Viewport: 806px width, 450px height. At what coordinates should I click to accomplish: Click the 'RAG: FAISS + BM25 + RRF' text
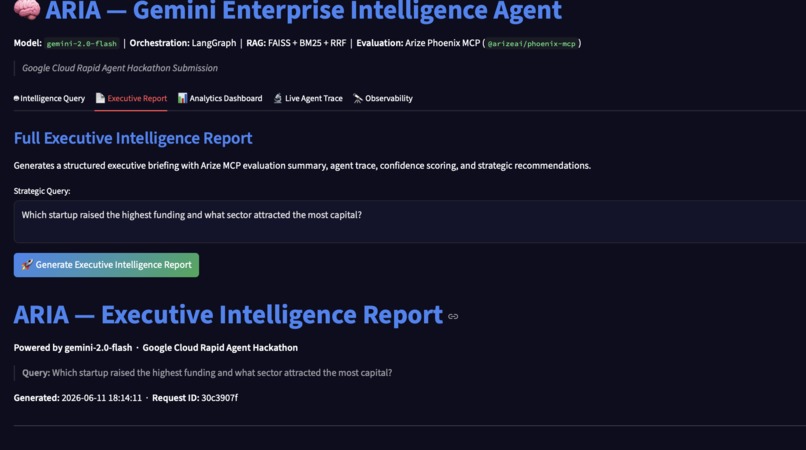[x=296, y=43]
